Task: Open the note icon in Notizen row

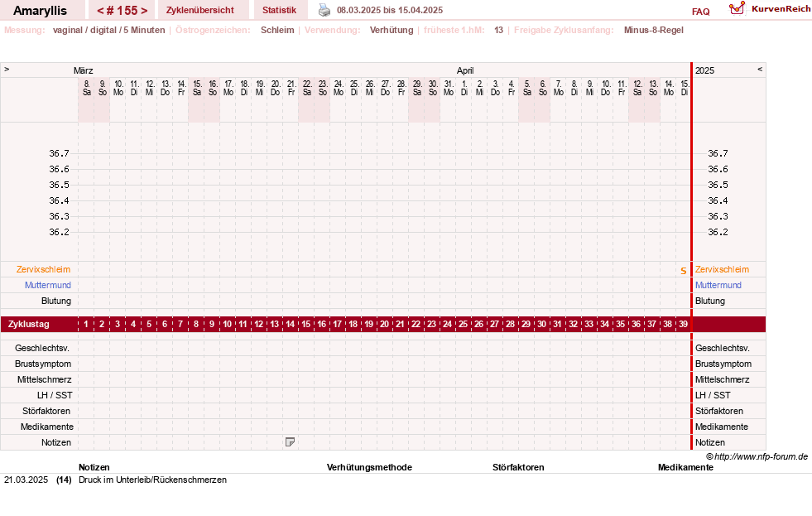Action: tap(290, 442)
